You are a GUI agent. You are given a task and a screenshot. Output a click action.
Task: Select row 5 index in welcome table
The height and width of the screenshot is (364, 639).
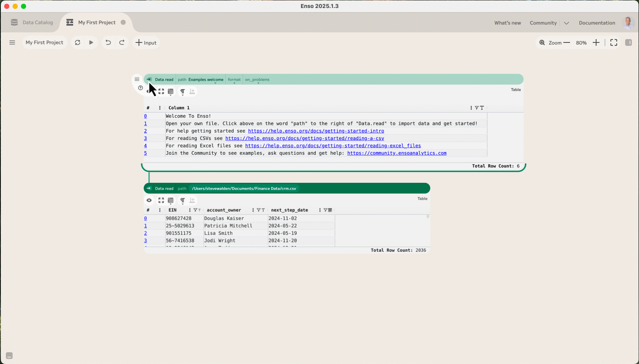(145, 153)
